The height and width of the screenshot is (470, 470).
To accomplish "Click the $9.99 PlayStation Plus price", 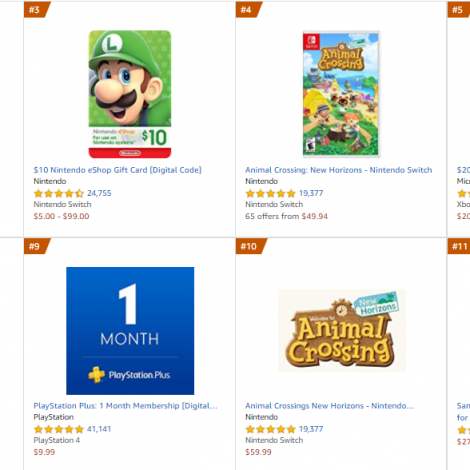I will coord(44,452).
